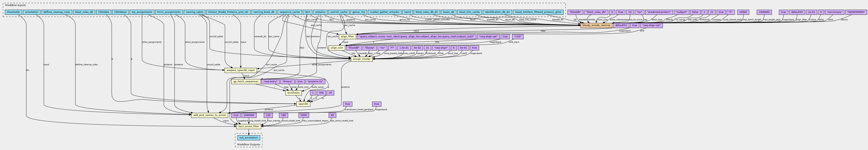This screenshot has height=150, width=868.
Task: Select the blastp_wnode_naming step node
Action: pos(596,25)
